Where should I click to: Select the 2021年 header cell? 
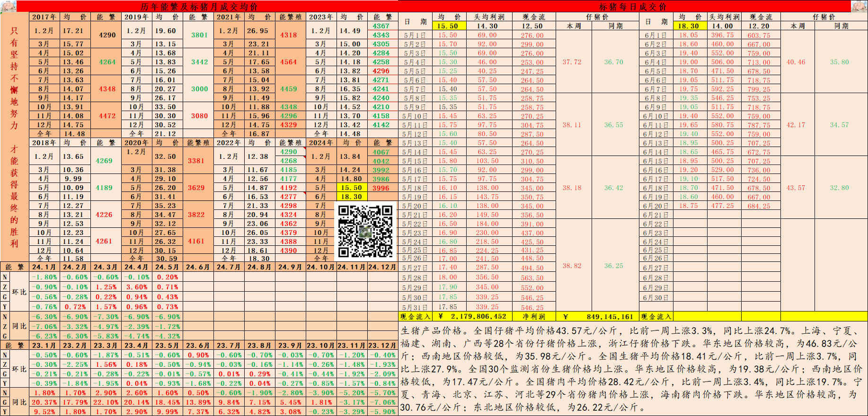click(x=229, y=17)
